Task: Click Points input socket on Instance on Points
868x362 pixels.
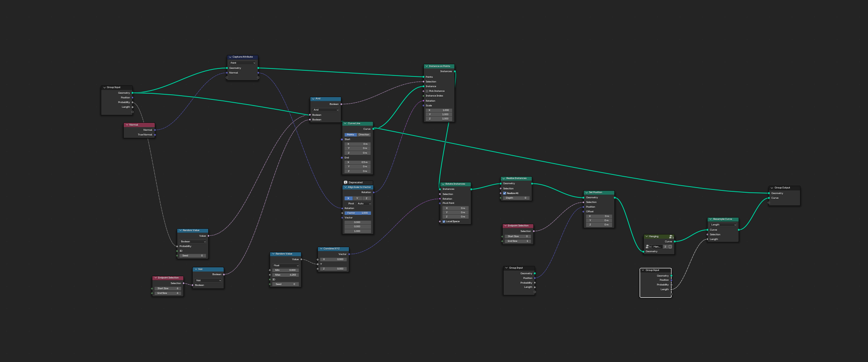Action: click(423, 77)
